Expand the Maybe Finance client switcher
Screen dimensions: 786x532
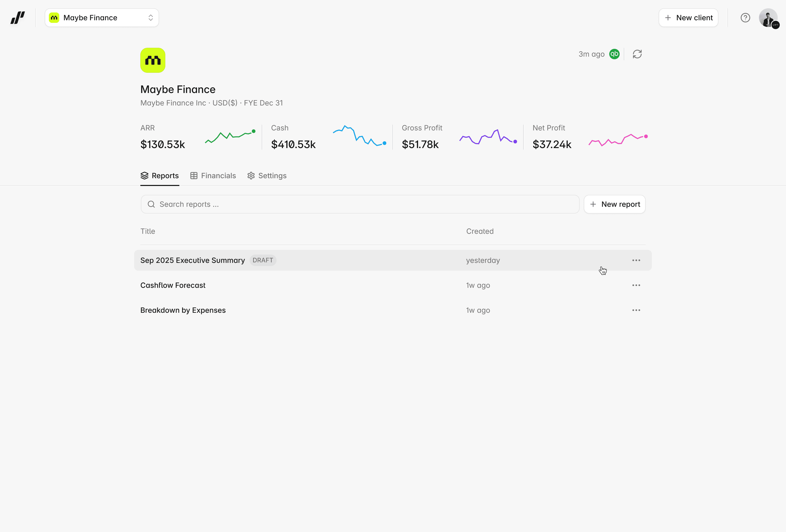click(x=101, y=18)
